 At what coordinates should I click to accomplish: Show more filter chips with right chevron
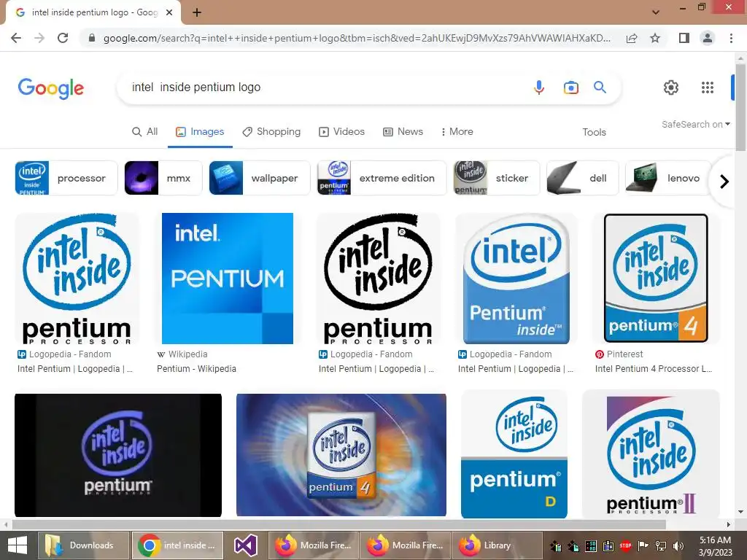click(724, 182)
